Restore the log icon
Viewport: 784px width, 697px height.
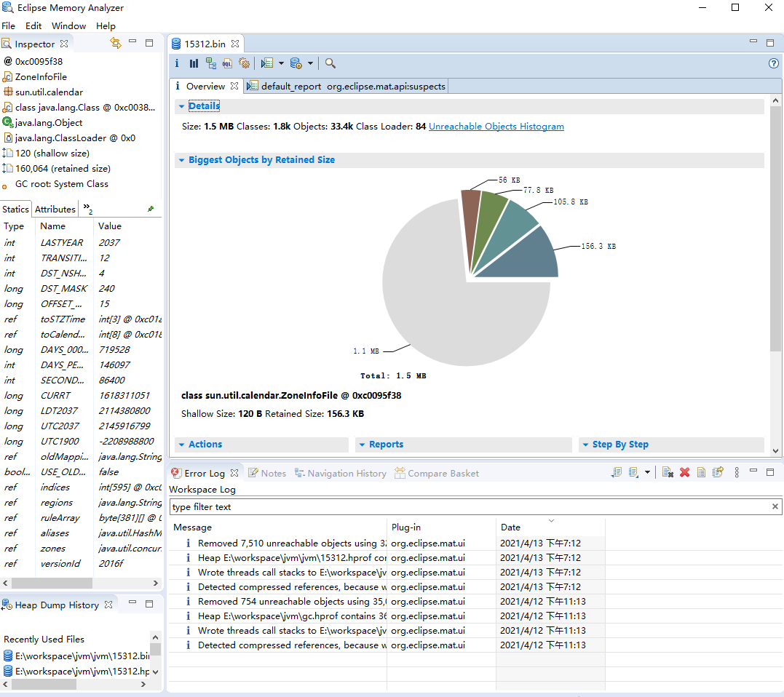pos(718,472)
